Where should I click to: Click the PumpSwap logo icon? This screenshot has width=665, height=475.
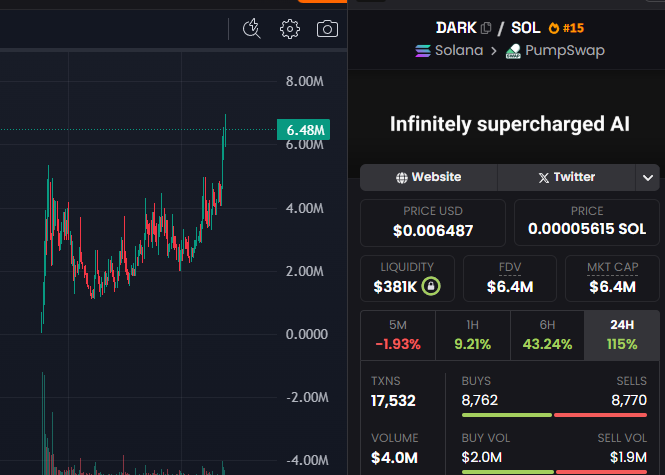pos(513,51)
